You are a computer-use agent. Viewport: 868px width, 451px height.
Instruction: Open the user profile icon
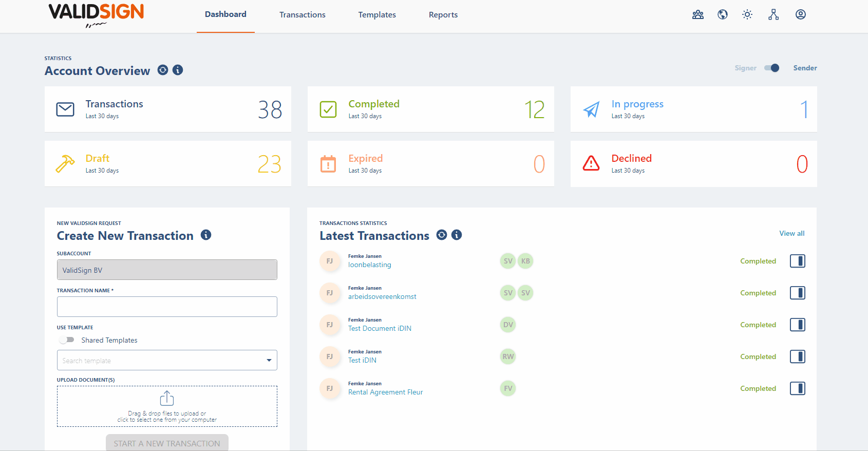[x=801, y=14]
